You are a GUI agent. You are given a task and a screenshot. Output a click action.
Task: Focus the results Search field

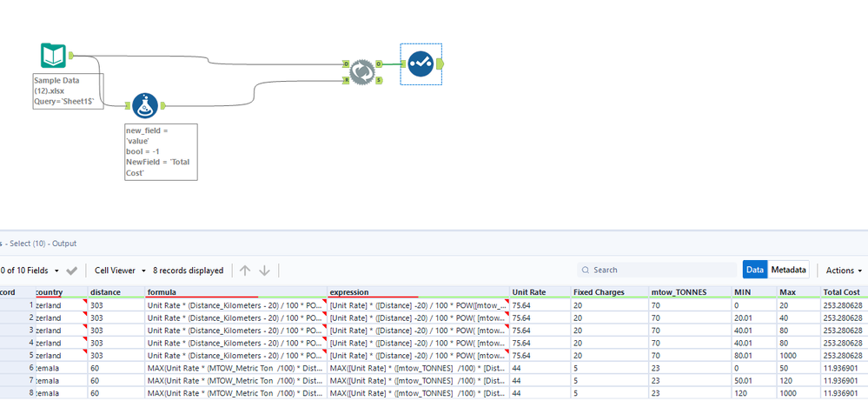click(657, 270)
